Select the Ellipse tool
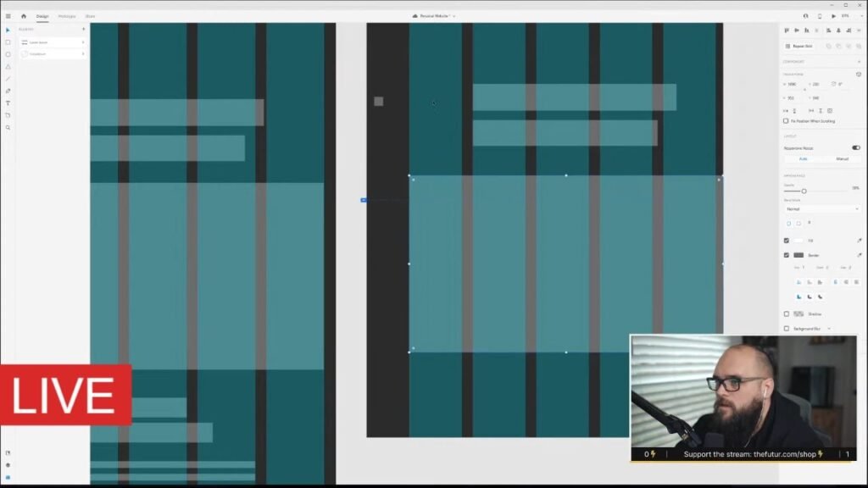 [8, 54]
